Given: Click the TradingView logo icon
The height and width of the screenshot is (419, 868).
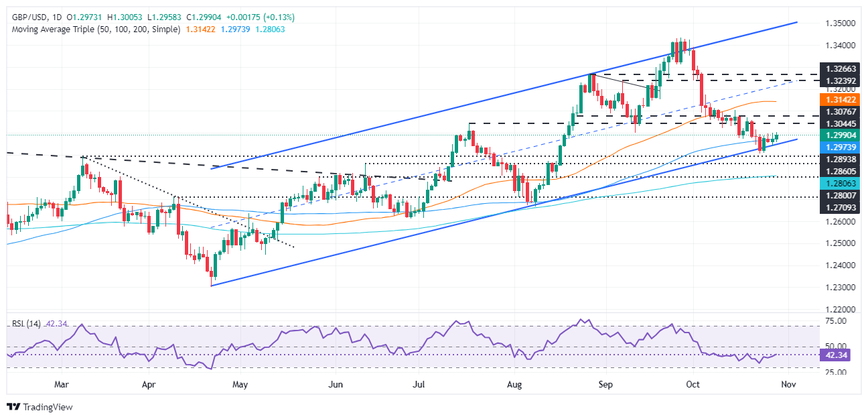Looking at the screenshot, I should 13,407.
